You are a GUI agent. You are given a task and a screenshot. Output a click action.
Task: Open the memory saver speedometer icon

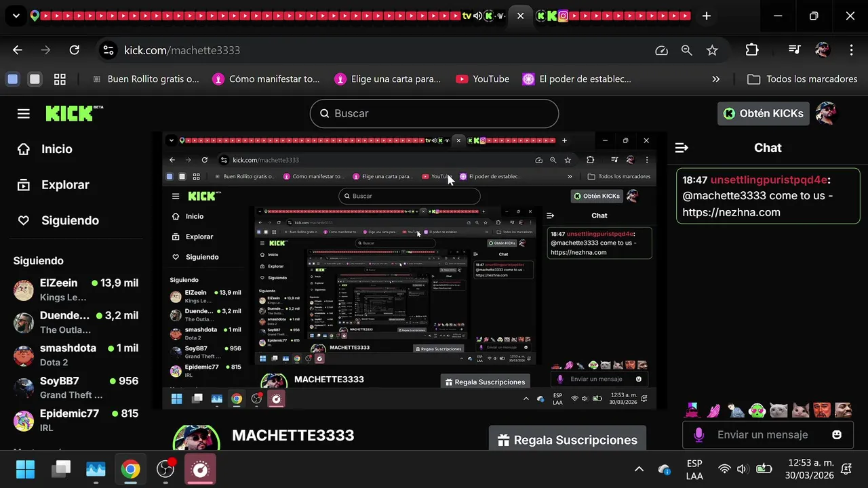[x=661, y=50]
